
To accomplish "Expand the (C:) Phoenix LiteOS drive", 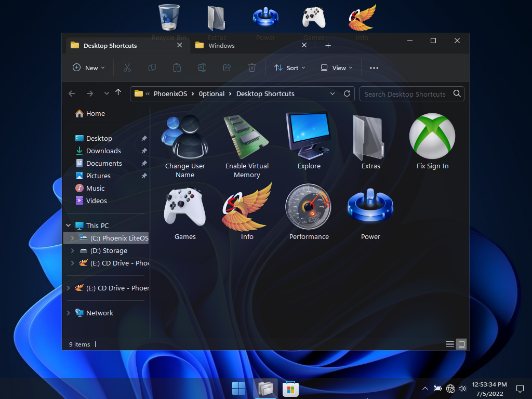I will pyautogui.click(x=72, y=238).
